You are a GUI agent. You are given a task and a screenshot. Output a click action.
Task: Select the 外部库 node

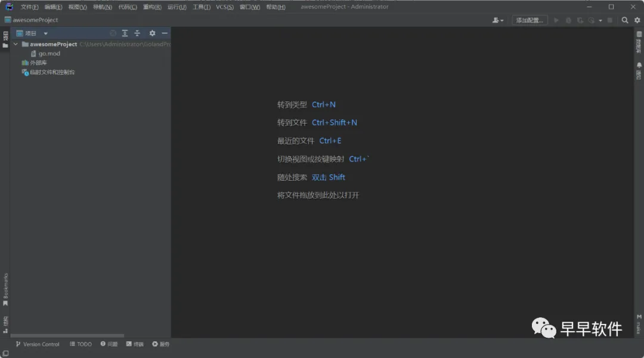34,63
